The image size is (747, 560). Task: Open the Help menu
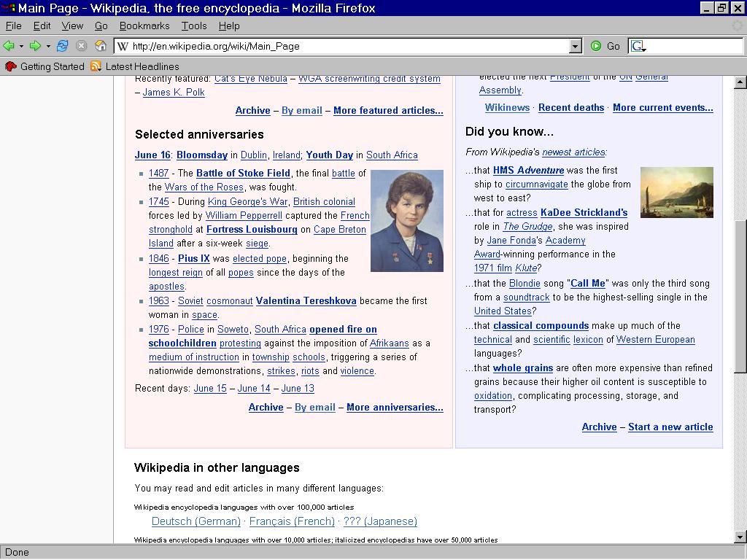[x=229, y=26]
